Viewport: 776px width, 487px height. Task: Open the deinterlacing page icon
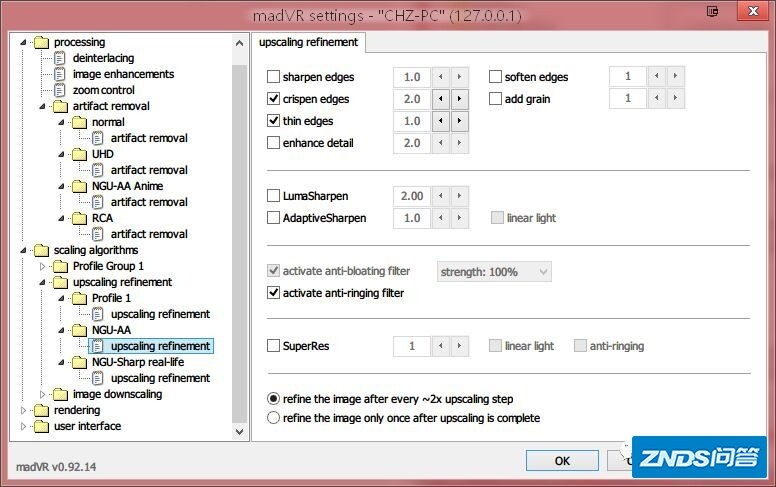59,58
